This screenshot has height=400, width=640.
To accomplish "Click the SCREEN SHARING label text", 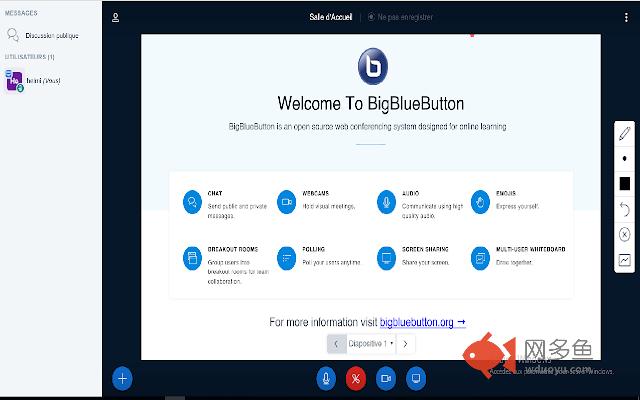I will [425, 249].
